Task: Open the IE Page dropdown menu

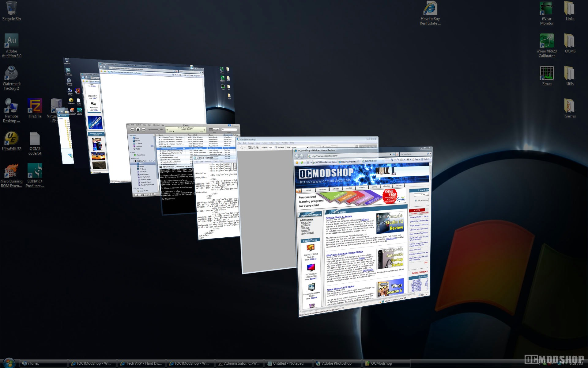Action: click(x=417, y=159)
